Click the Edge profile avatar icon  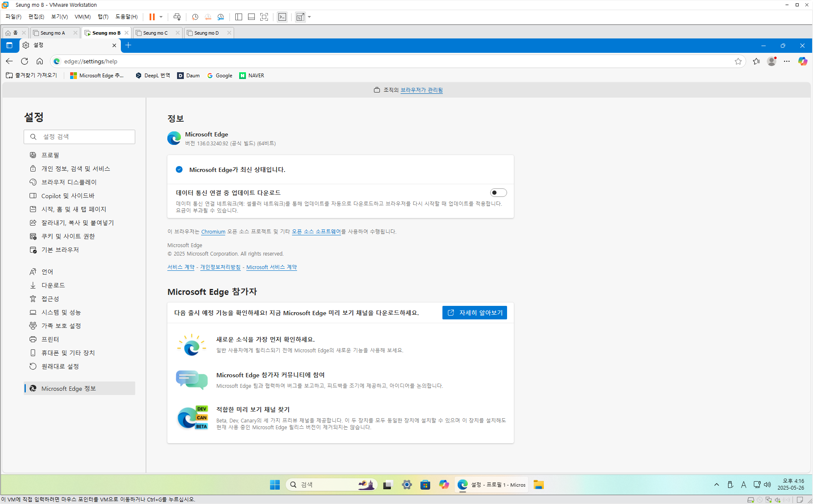[x=772, y=61]
